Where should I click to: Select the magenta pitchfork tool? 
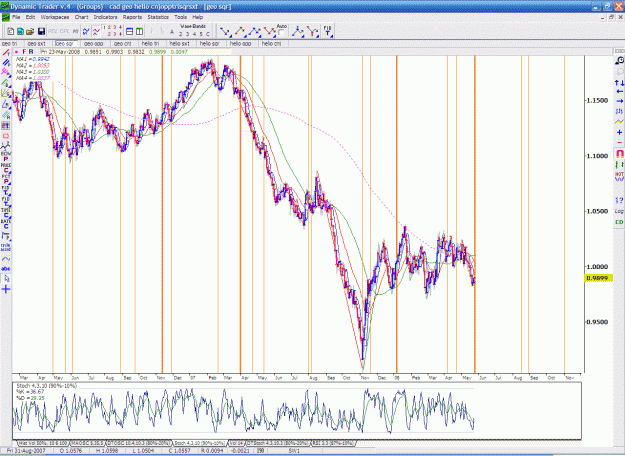coord(6,72)
